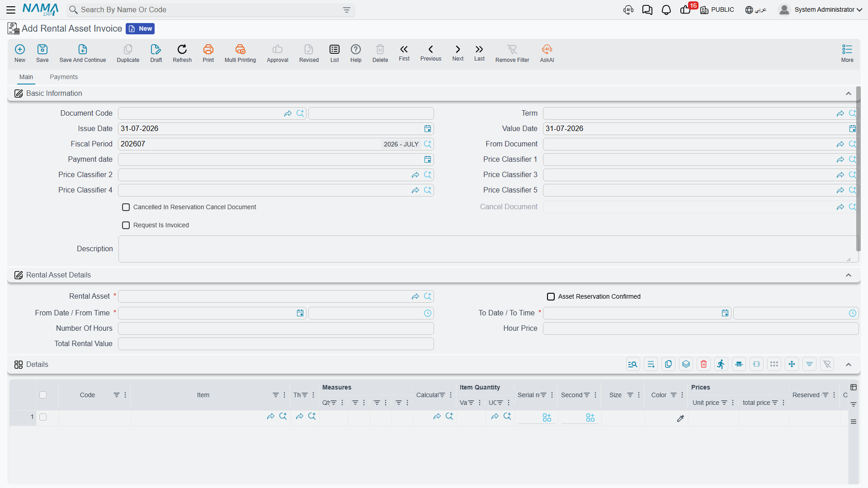Mark document as Revised
Screen dimensions: 868x488
tap(309, 53)
